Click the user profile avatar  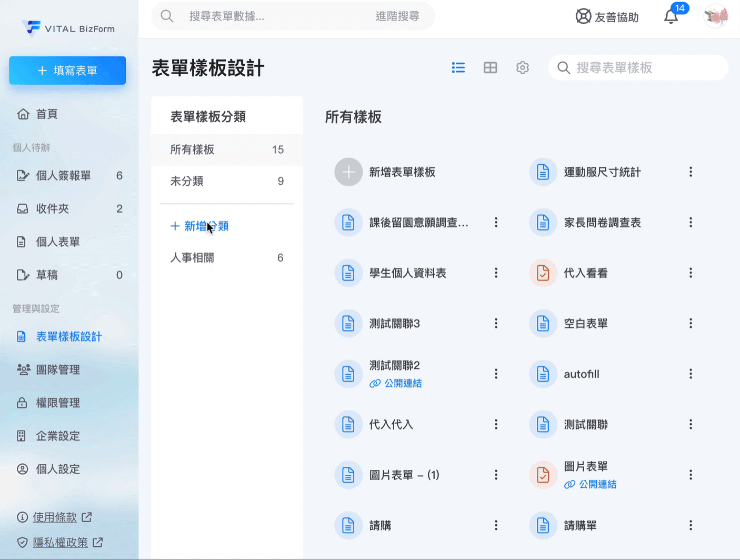(715, 16)
